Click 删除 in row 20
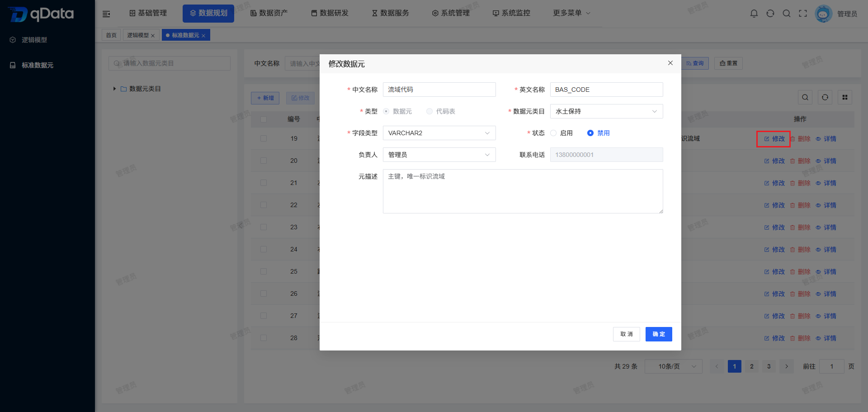868x412 pixels. pos(800,161)
